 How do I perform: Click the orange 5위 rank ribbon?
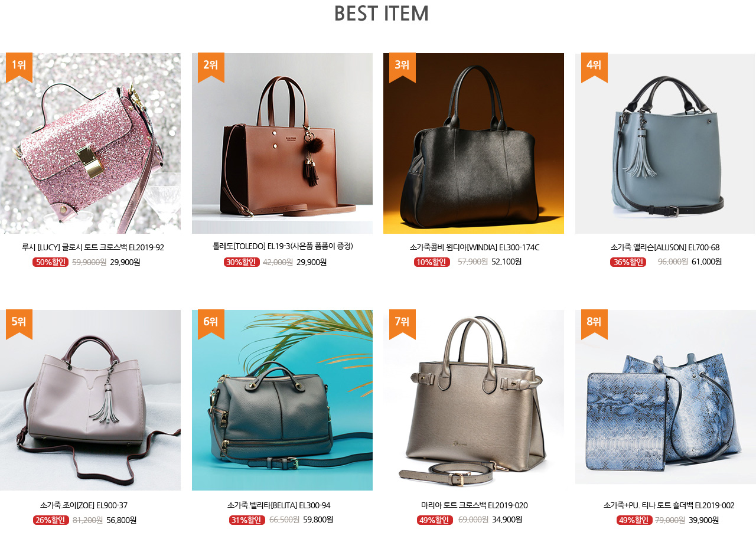[19, 324]
